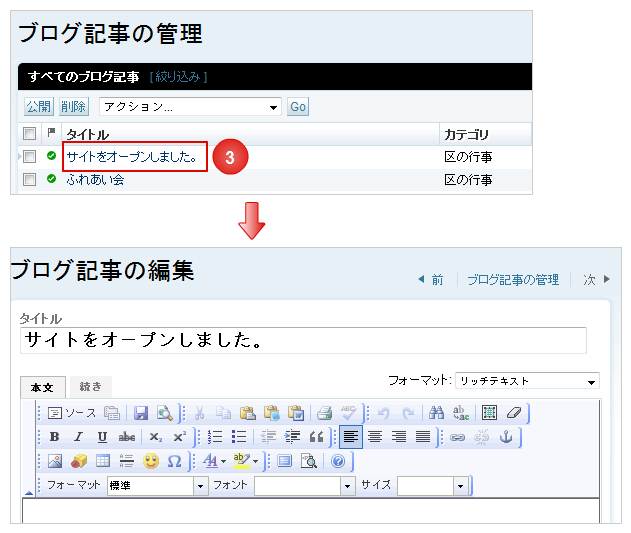The image size is (631, 533).
Task: Open the フォーマット リッチテキスト dropdown
Action: [527, 381]
